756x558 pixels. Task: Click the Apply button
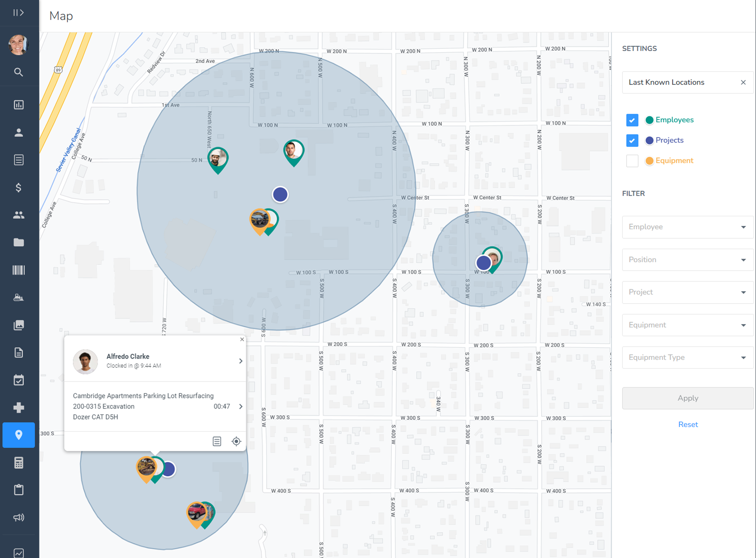[687, 398]
